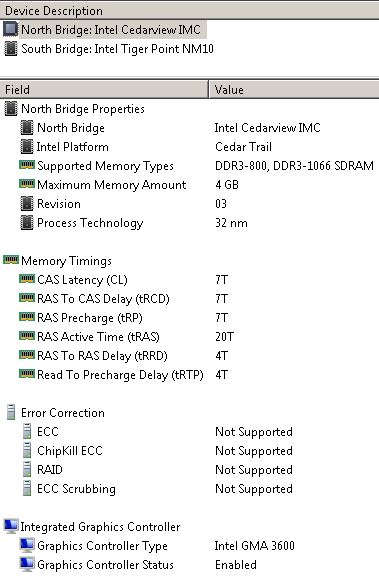Screen dimensions: 379x580
Task: Select the Maximum Memory Amount row
Action: tap(189, 185)
